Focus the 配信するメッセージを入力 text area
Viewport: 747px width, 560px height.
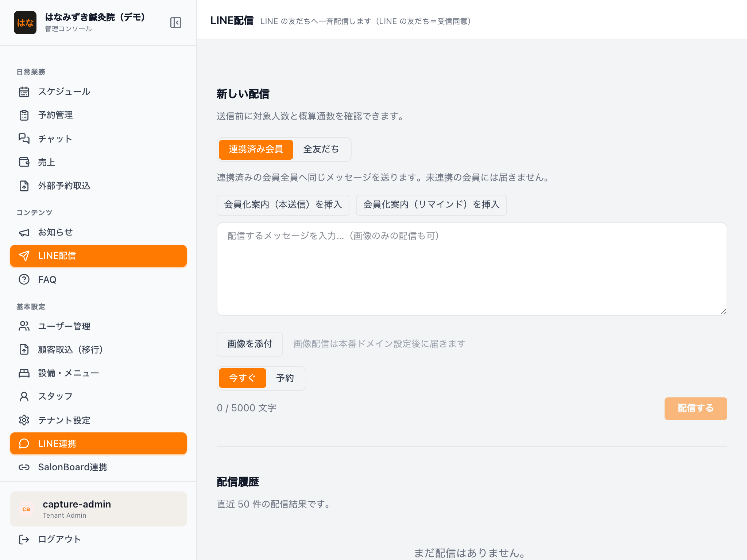(472, 269)
